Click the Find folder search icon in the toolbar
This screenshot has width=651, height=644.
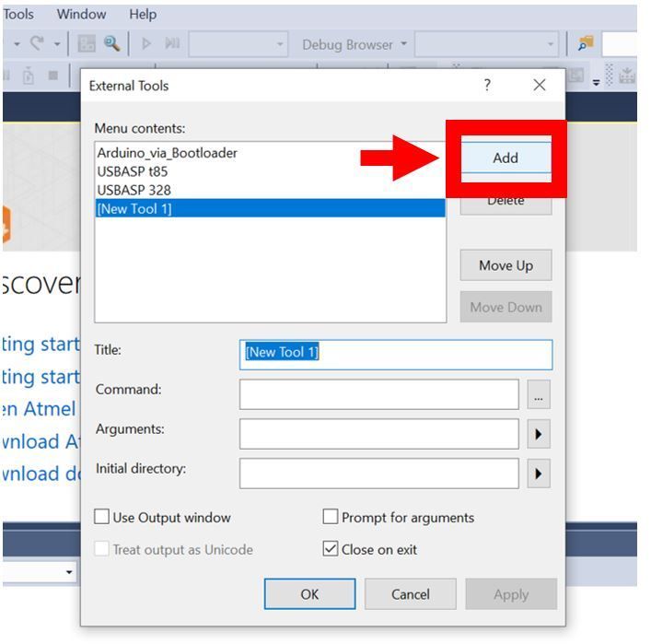click(x=586, y=43)
